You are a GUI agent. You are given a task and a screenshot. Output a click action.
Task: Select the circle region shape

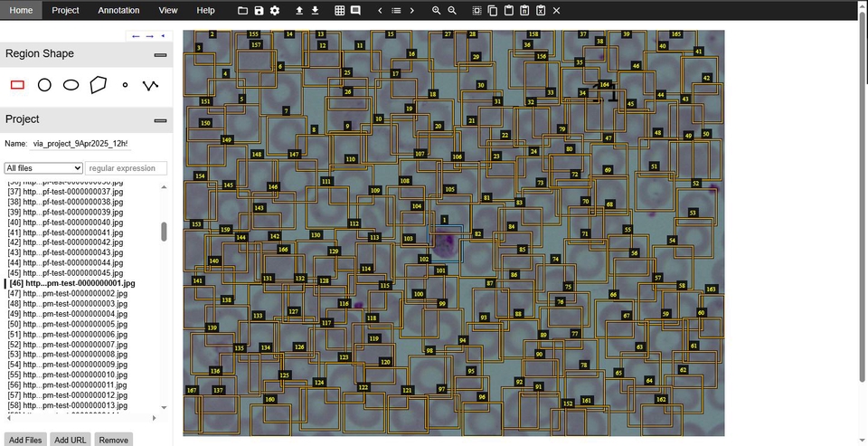44,85
